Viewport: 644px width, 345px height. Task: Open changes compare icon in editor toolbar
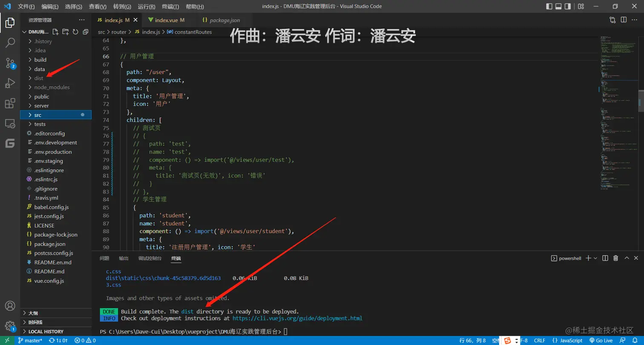click(x=612, y=20)
